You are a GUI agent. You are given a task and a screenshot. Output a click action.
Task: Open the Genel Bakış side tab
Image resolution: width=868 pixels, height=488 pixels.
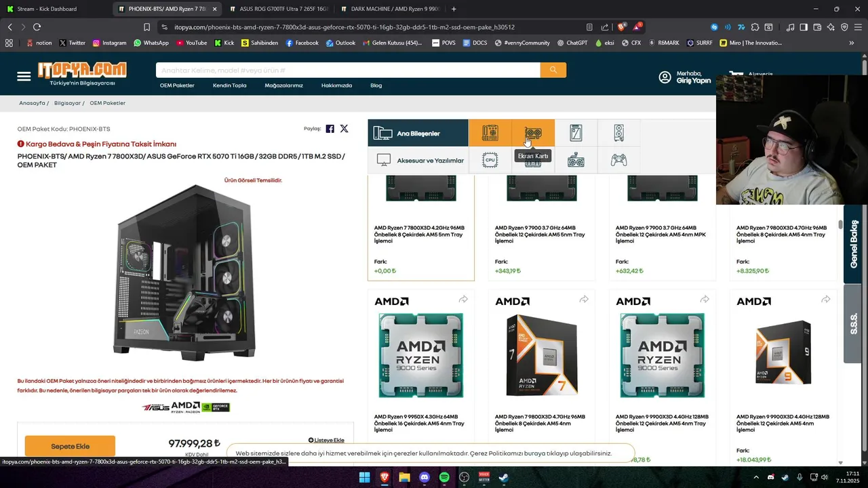coord(854,243)
